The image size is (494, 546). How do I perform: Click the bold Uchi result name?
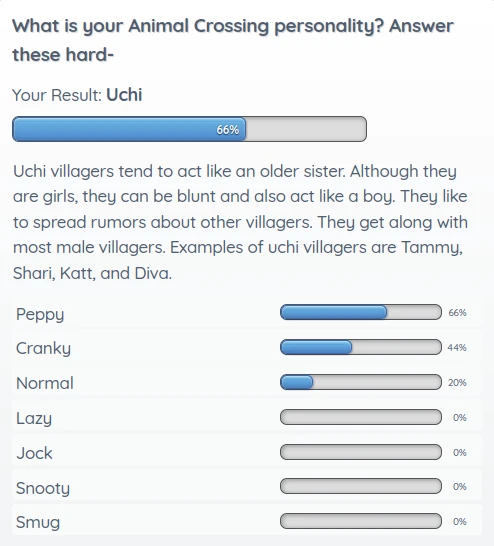[x=124, y=95]
